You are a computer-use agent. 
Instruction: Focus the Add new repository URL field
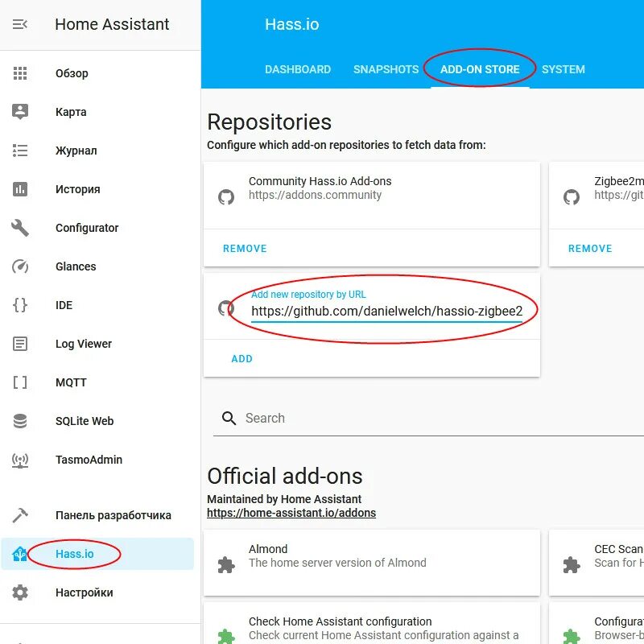[386, 311]
